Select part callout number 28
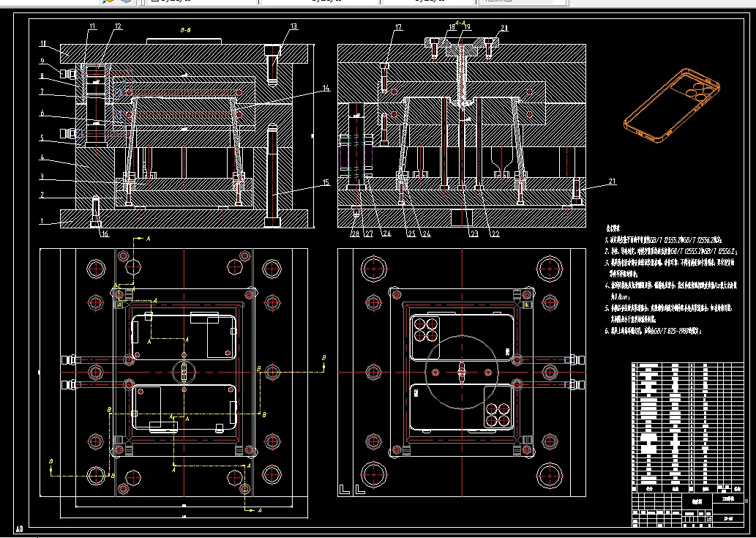Viewport: 756px width, 538px height. coord(356,233)
